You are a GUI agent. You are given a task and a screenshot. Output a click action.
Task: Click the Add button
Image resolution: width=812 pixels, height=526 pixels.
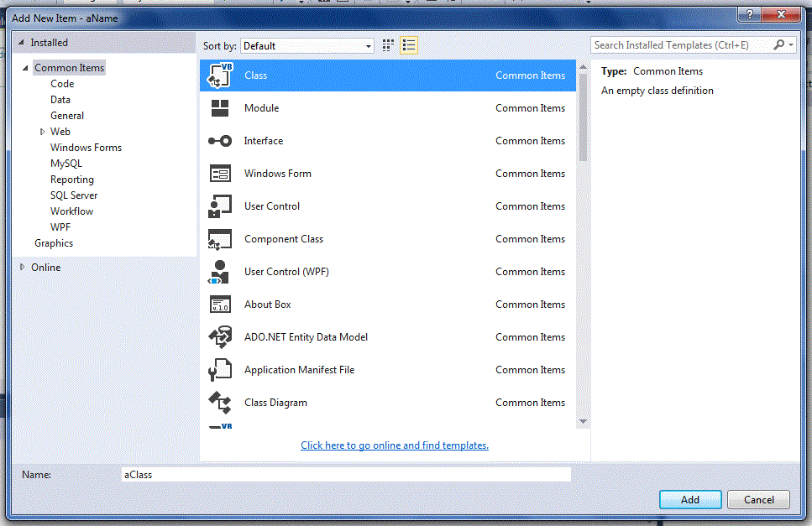click(x=690, y=499)
